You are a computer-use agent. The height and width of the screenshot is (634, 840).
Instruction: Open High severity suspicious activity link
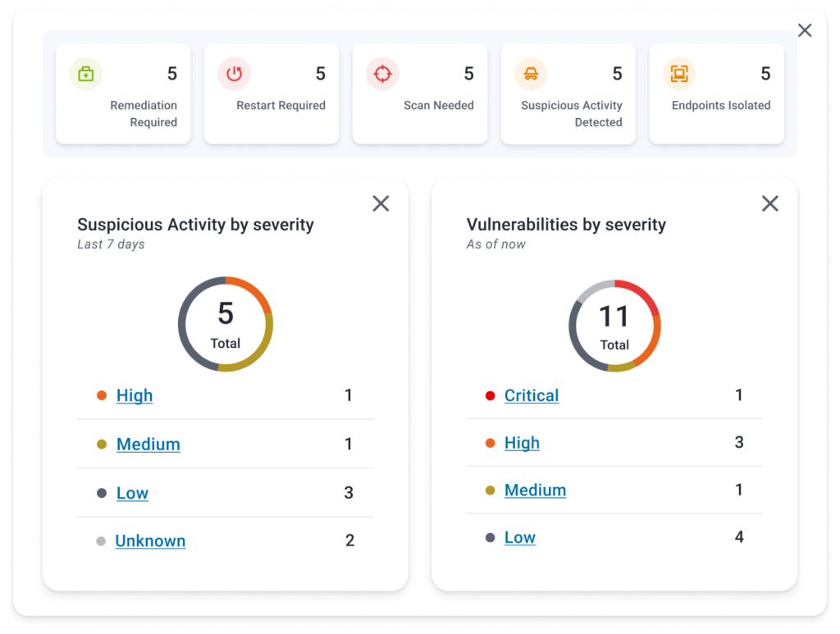tap(135, 395)
